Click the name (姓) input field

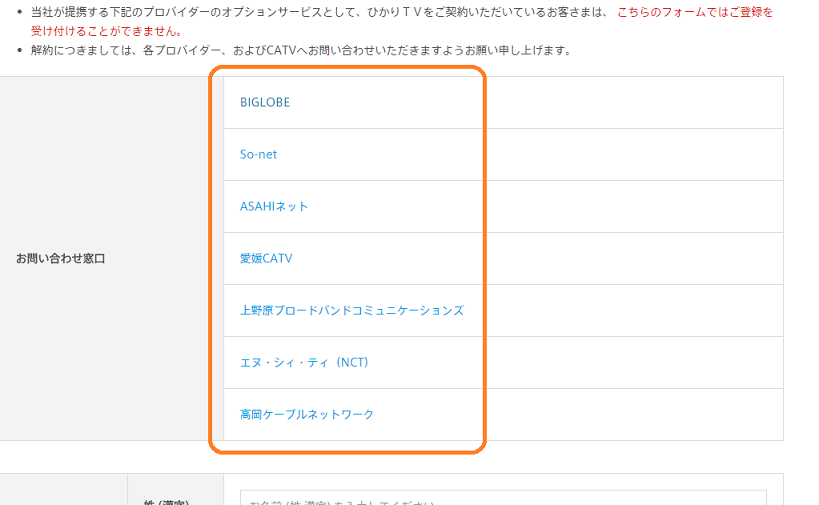tap(503, 498)
